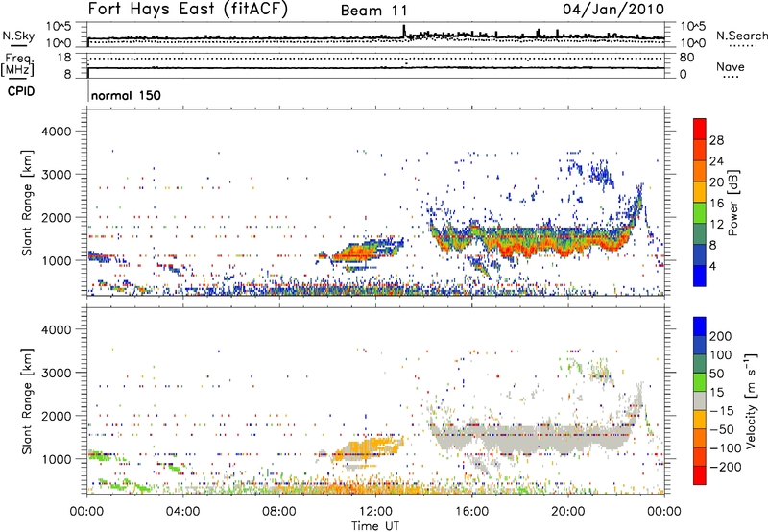This screenshot has height=532, width=768.
Task: Click the "12:00" time tick label
Action: click(375, 512)
